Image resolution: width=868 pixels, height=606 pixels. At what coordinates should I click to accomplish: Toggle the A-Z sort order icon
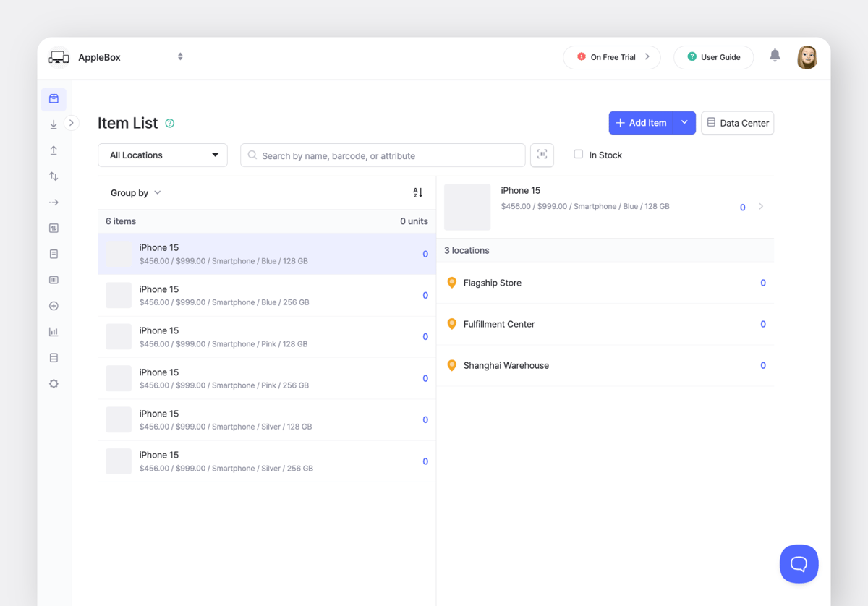click(417, 192)
